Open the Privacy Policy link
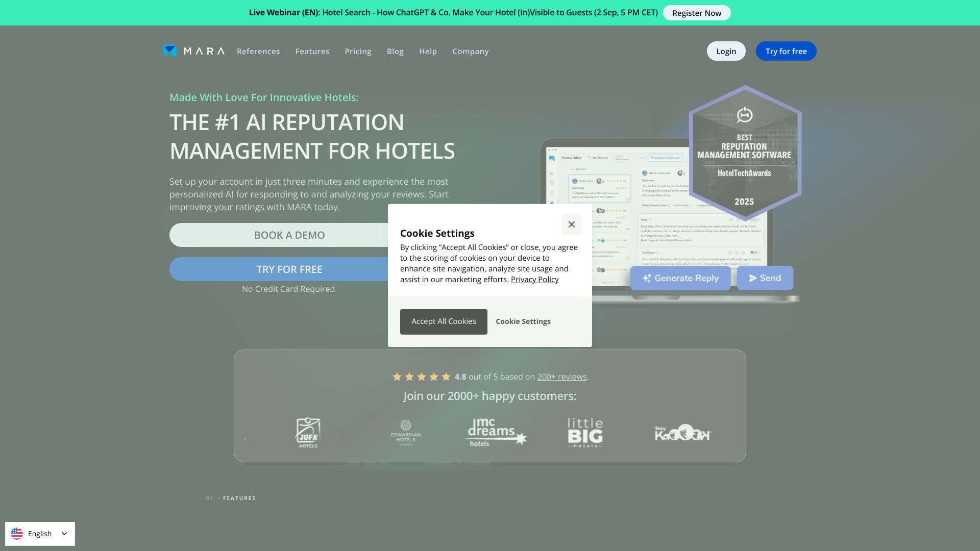Viewport: 980px width, 551px height. (x=534, y=280)
